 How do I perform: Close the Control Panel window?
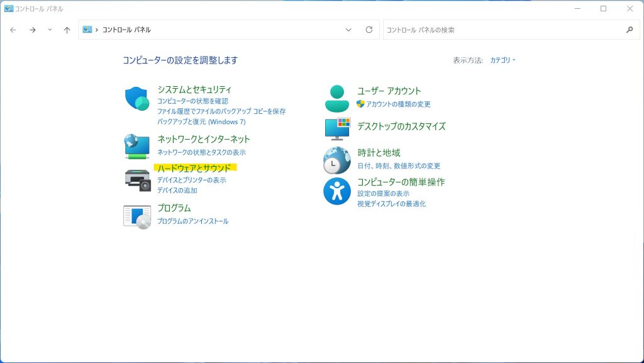pos(630,9)
